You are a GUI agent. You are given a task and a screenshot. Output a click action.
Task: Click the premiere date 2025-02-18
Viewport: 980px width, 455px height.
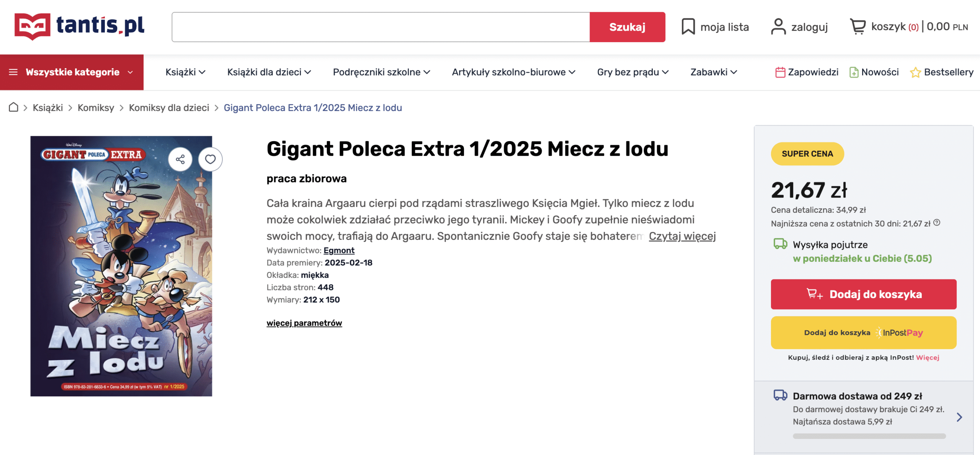pos(349,263)
